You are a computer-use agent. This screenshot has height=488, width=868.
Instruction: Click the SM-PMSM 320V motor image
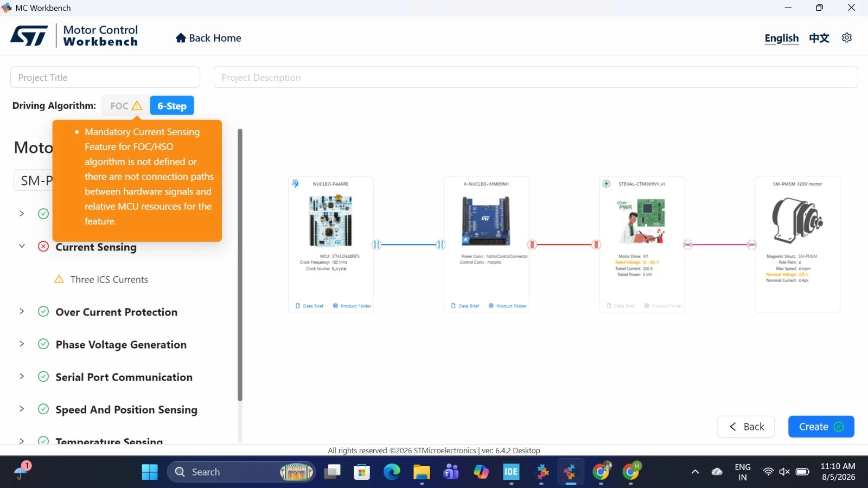click(797, 220)
